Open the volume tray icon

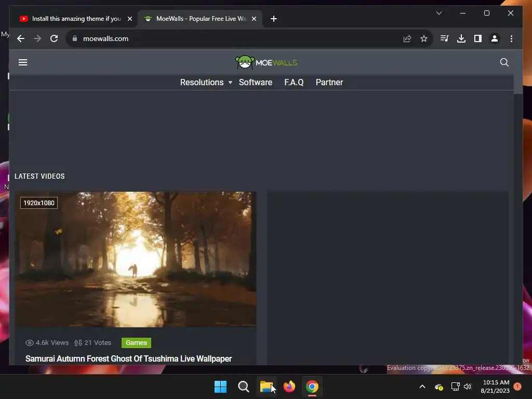click(468, 387)
